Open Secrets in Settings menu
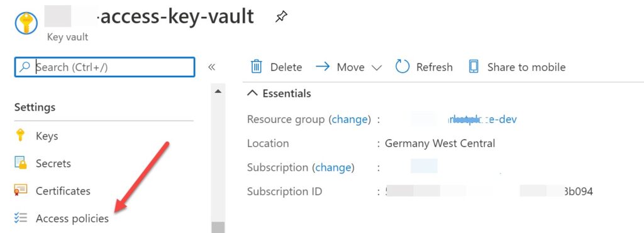644x233 pixels. 53,163
